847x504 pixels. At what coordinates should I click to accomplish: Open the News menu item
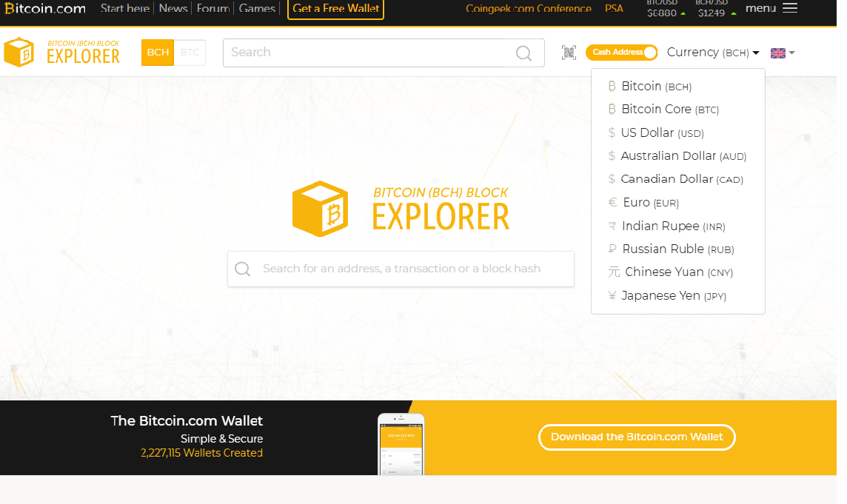pos(173,8)
